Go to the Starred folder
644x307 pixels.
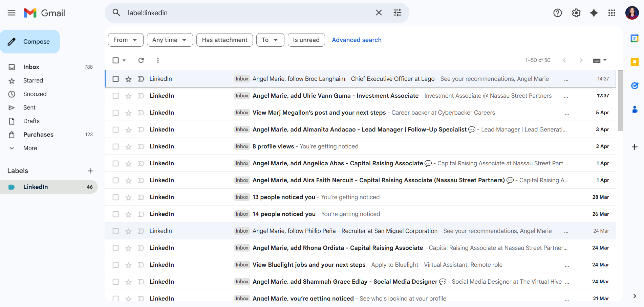coord(33,80)
